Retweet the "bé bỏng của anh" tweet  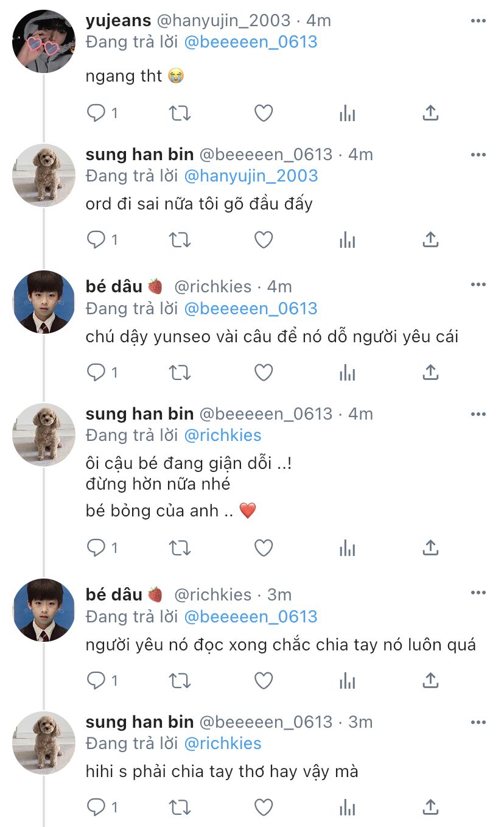(180, 548)
